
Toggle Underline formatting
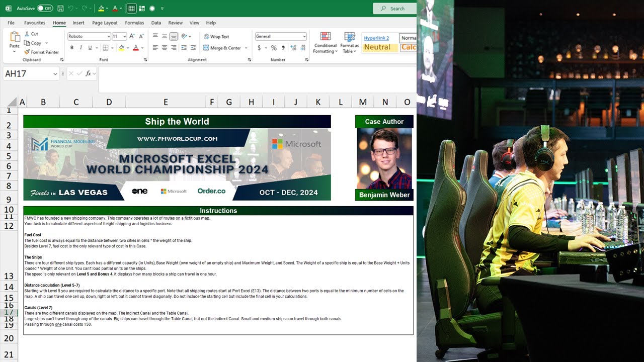coord(90,48)
